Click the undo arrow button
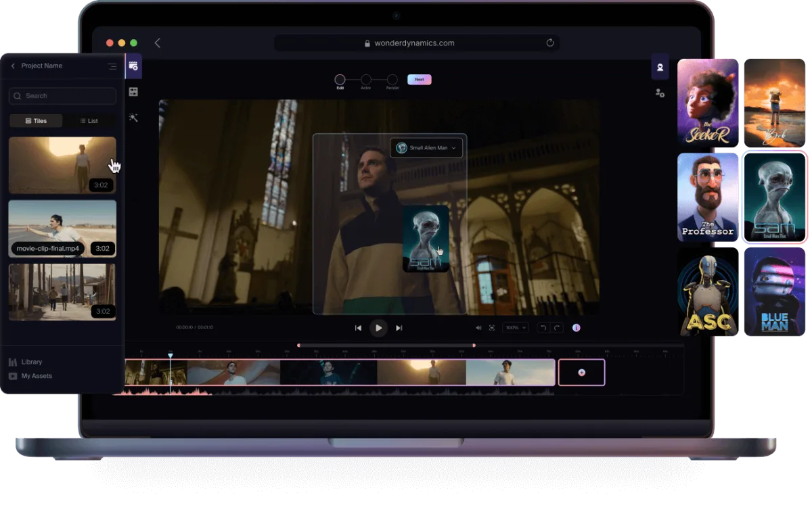812x528 pixels. coord(543,328)
